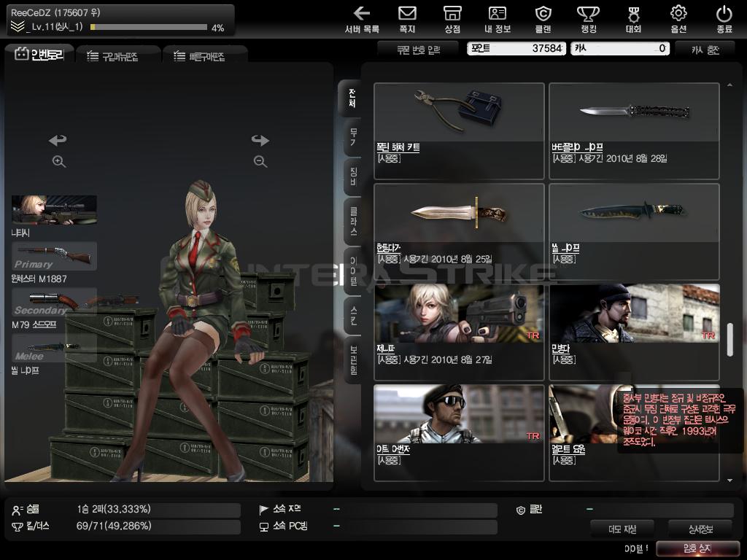Select the pliers defuse kit item card
747x560 pixels.
tap(460, 131)
